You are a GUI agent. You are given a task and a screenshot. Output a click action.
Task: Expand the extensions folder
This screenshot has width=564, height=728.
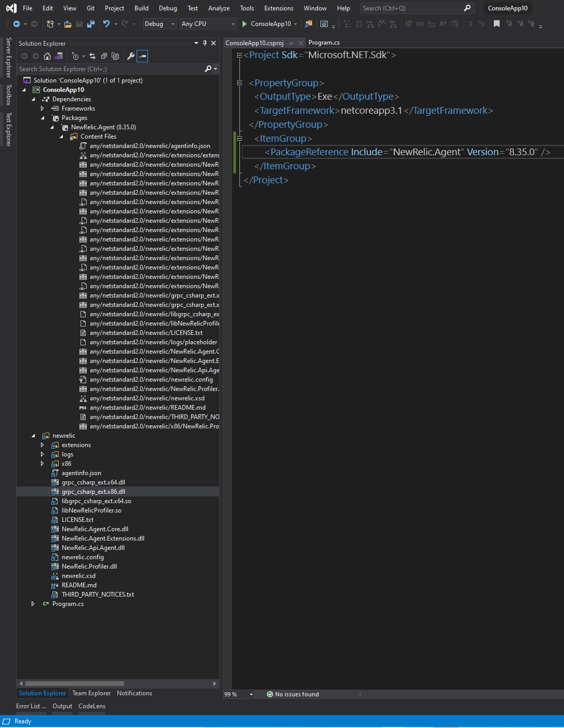point(43,445)
